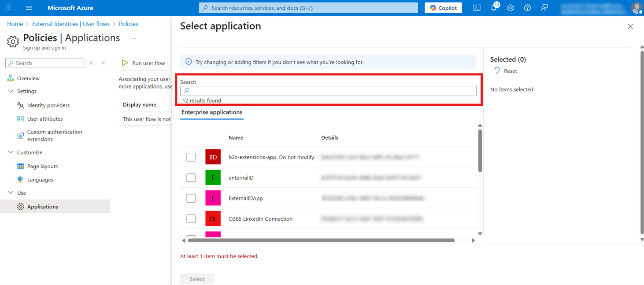Launch Copilot from the top bar
The width and height of the screenshot is (644, 285).
pos(443,7)
